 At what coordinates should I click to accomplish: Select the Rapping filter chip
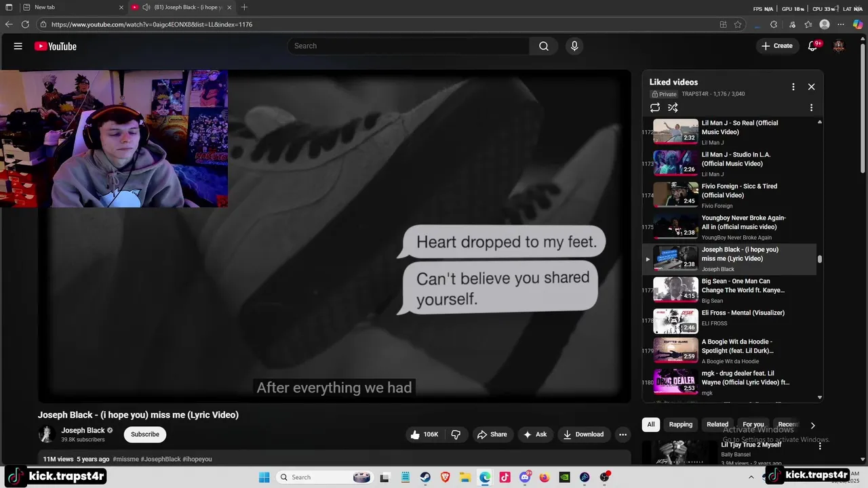(x=681, y=424)
